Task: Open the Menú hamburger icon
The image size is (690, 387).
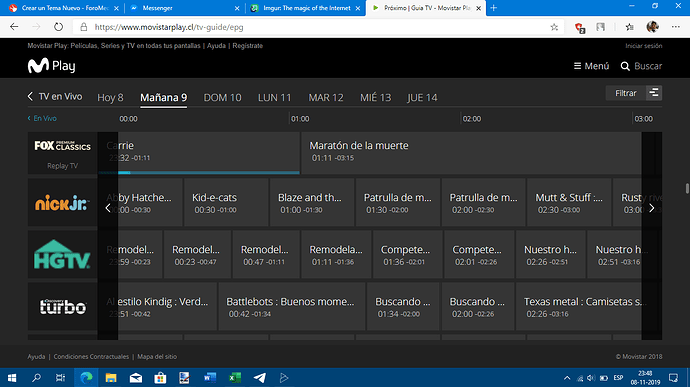Action: 577,66
